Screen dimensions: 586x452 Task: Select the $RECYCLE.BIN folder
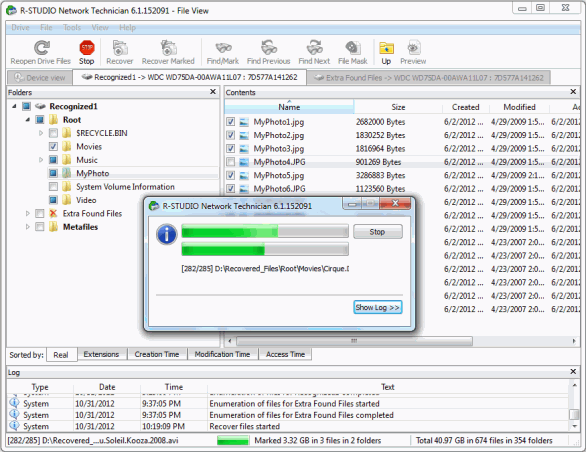[x=102, y=133]
